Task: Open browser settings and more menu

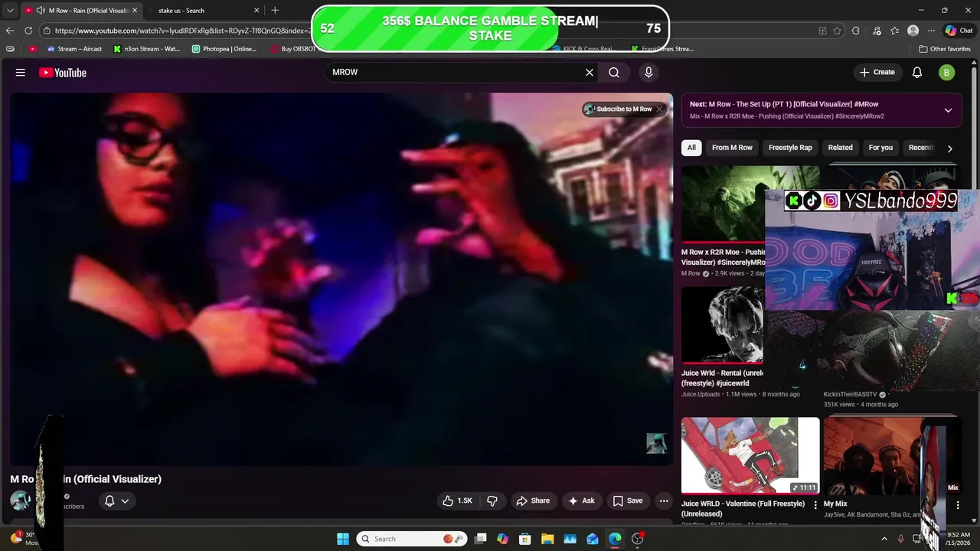Action: coord(932,31)
